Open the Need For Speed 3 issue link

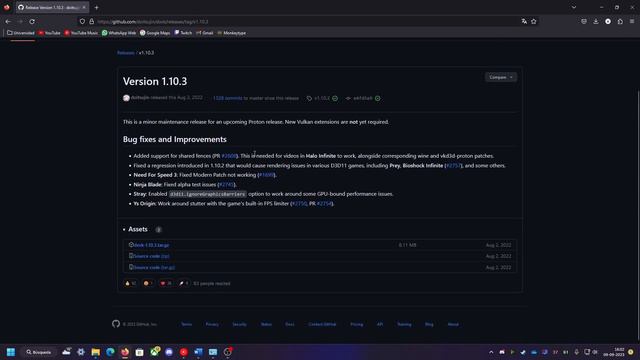pyautogui.click(x=266, y=175)
